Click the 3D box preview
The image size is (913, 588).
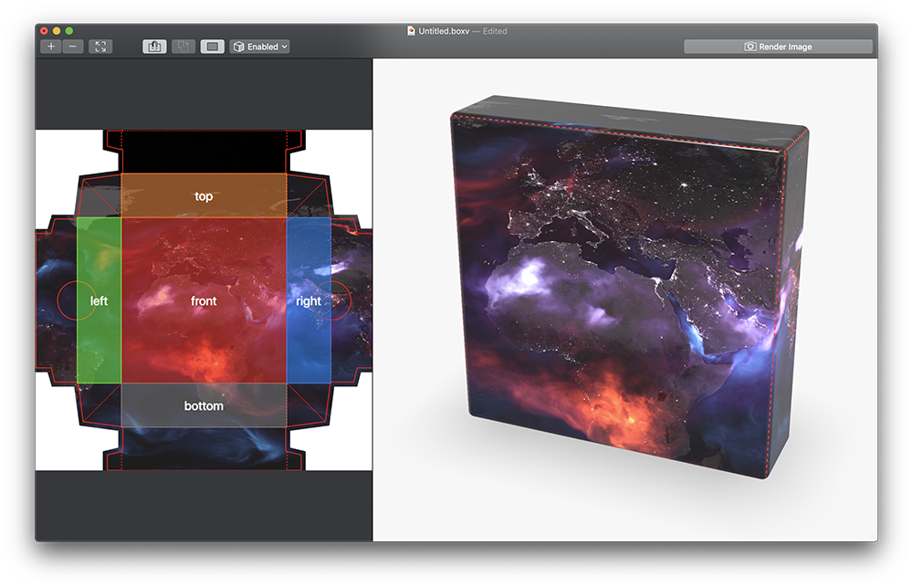click(x=629, y=287)
